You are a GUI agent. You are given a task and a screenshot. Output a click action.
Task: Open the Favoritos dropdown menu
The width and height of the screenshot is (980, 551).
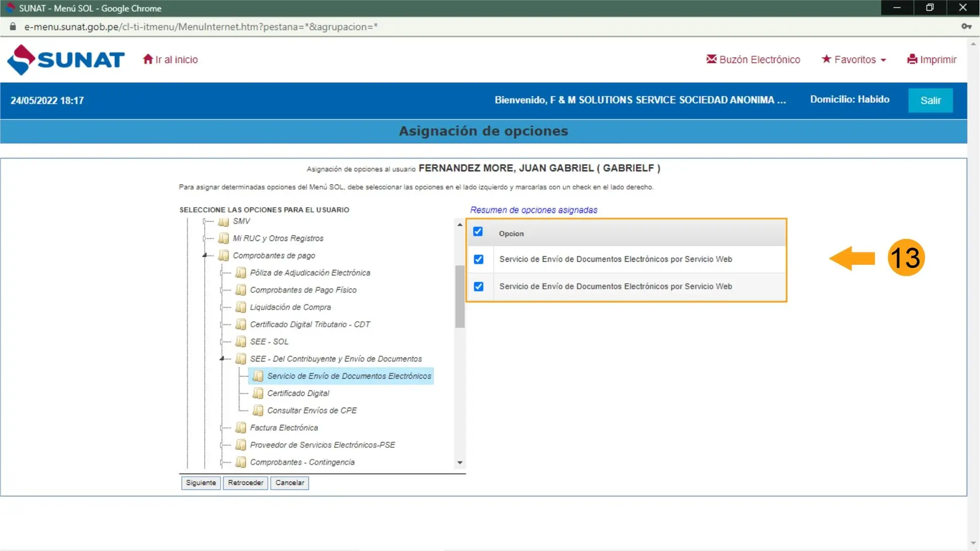pos(854,60)
